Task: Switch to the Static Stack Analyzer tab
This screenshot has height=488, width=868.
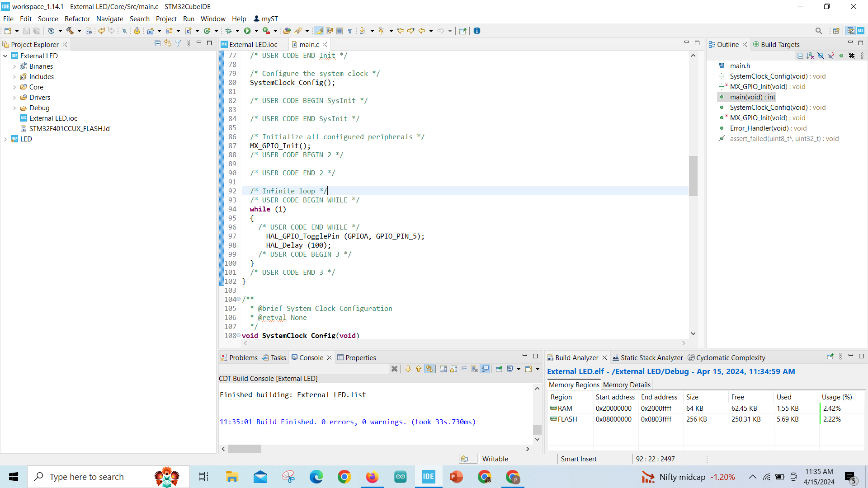Action: click(x=647, y=357)
